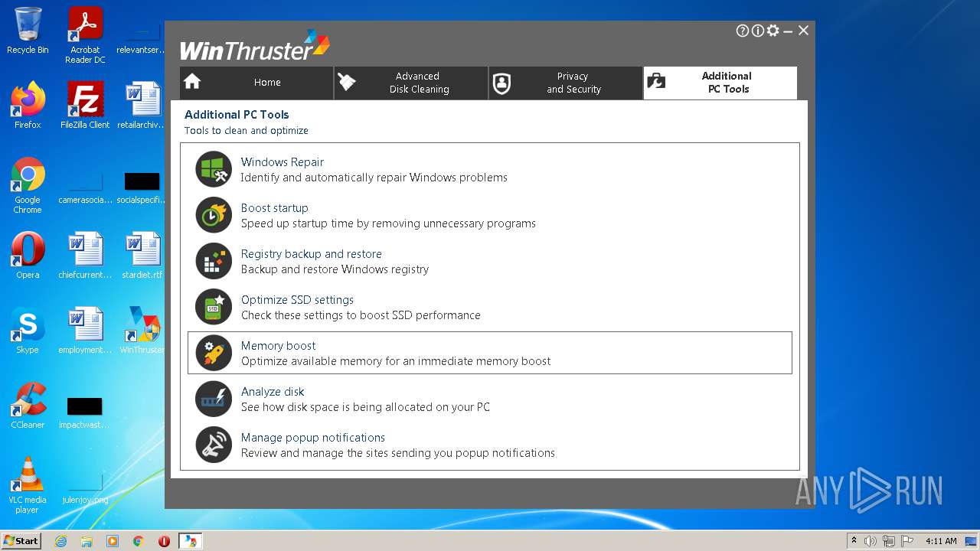Open WinThruster settings gear icon

tap(773, 31)
